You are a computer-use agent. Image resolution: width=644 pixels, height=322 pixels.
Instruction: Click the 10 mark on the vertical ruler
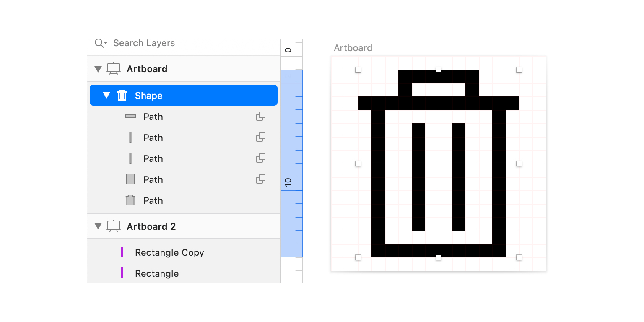(288, 182)
